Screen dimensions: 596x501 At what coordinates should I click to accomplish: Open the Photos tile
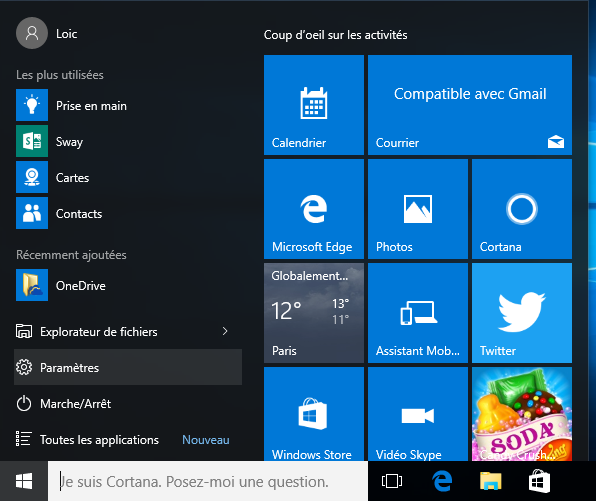pyautogui.click(x=418, y=209)
